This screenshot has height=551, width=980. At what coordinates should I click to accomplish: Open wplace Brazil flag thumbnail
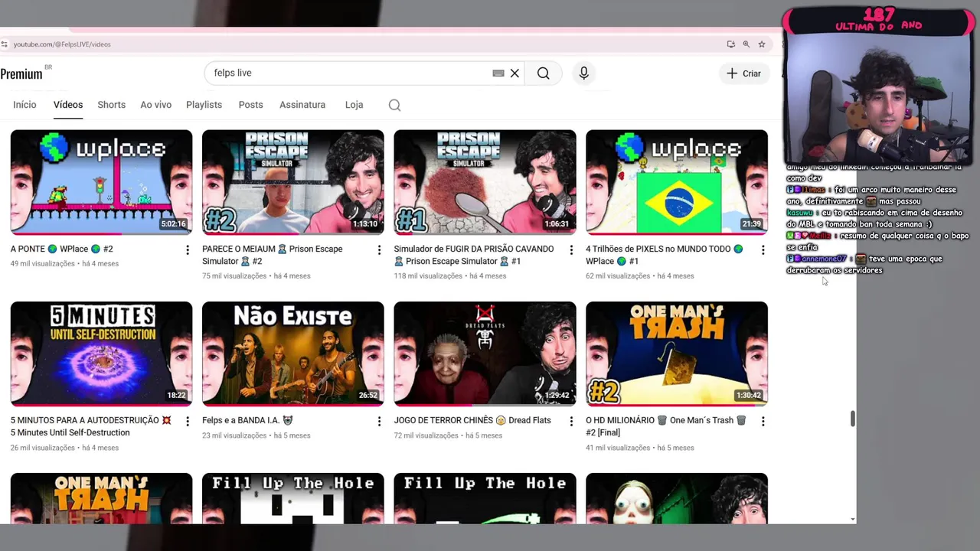coord(677,181)
